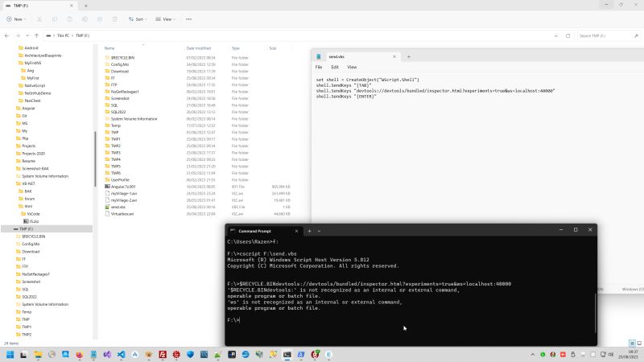644x362 pixels.
Task: Click This PC in the address breadcrumb
Action: (x=63, y=35)
